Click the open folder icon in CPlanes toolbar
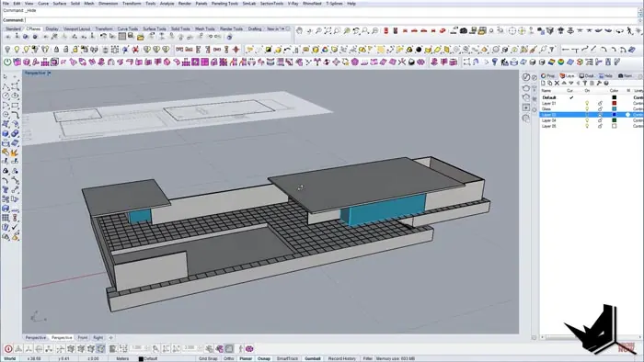644x362 pixels. point(141,37)
